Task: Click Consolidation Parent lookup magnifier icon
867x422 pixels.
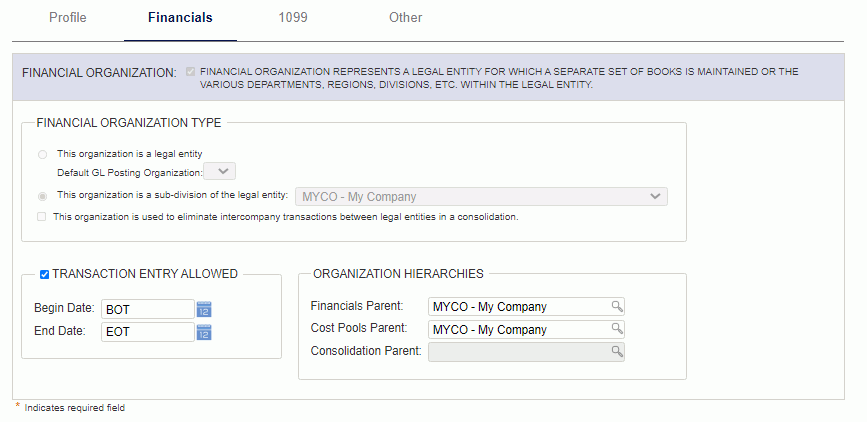Action: pyautogui.click(x=617, y=351)
